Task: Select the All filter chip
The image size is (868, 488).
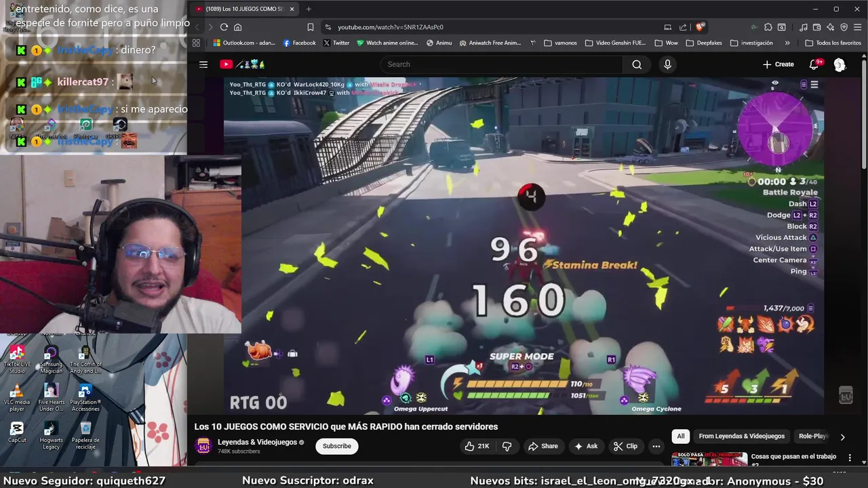Action: click(x=681, y=436)
